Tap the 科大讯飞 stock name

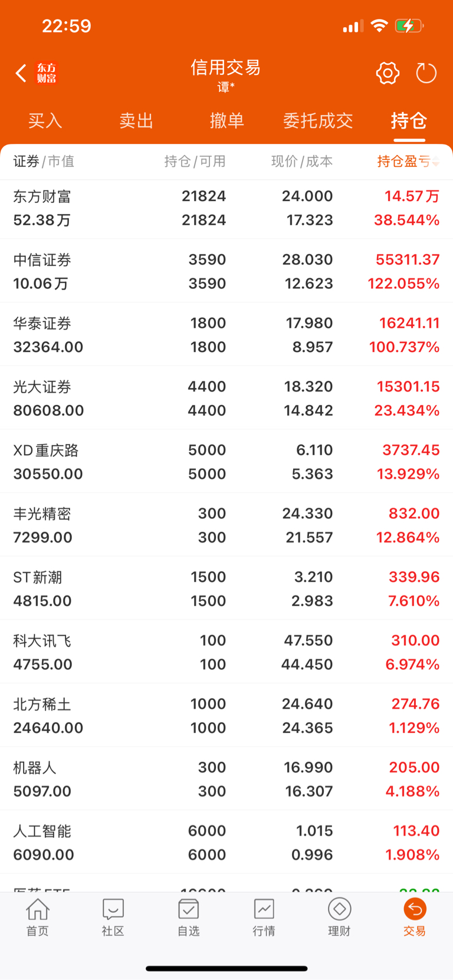(x=42, y=641)
